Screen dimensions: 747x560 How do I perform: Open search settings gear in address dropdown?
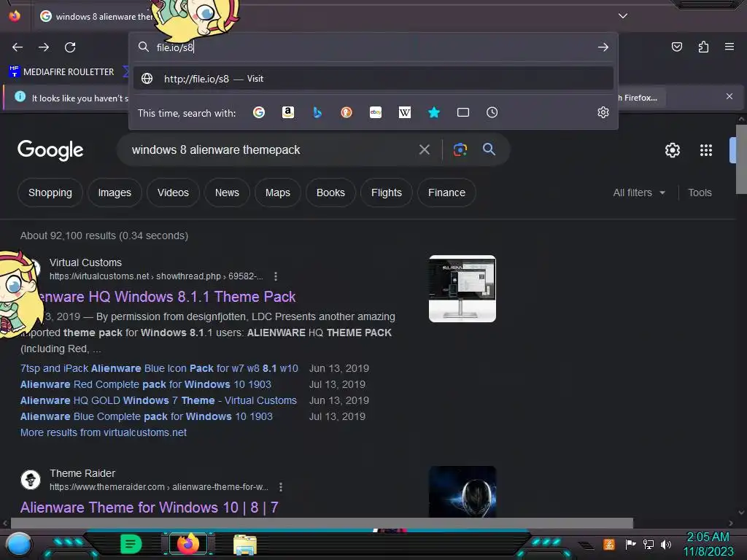(x=603, y=112)
